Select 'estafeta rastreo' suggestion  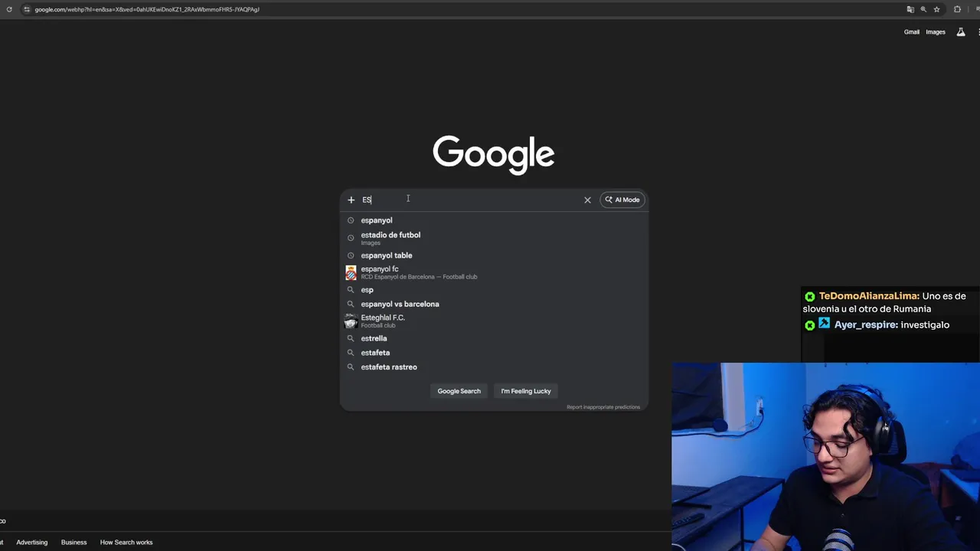494,367
